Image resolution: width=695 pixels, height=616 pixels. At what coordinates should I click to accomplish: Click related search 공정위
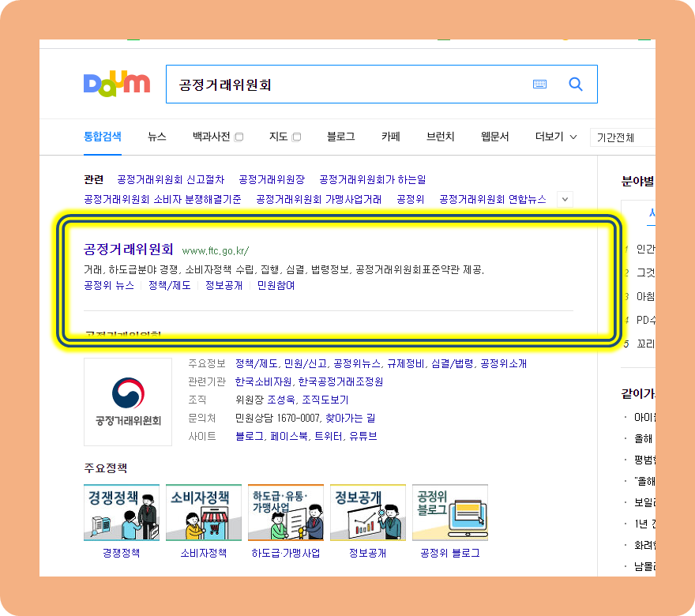[411, 200]
